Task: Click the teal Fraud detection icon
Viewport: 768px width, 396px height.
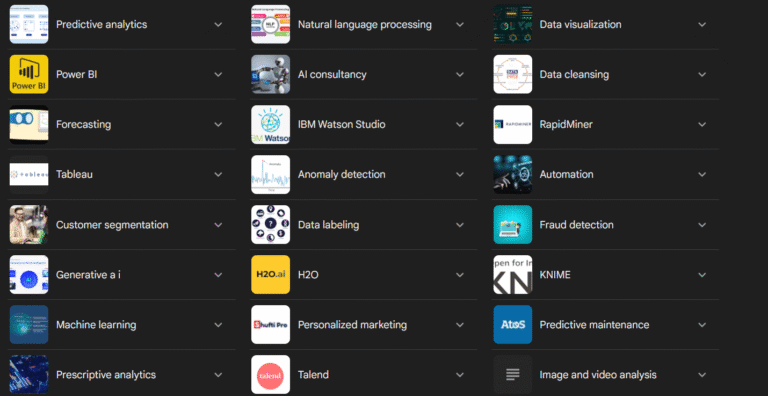Action: [512, 224]
